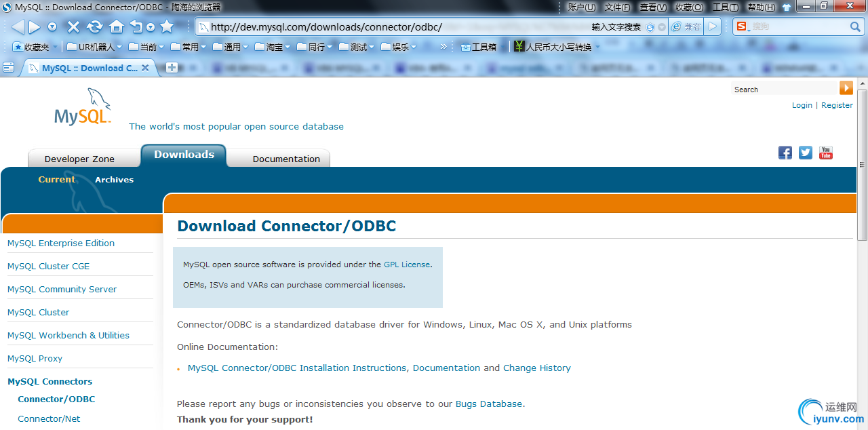
Task: Open MySQL Cluster CGE sidebar link
Action: (48, 266)
